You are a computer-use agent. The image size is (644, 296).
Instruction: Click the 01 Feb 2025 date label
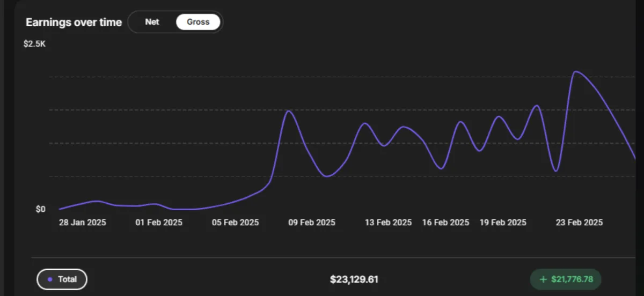pos(159,223)
